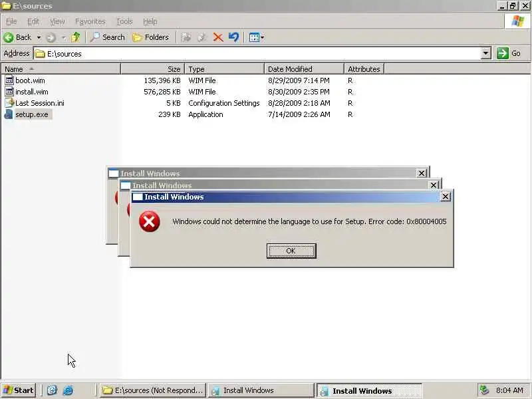Click the red error icon in dialog
The image size is (532, 399).
pos(149,221)
